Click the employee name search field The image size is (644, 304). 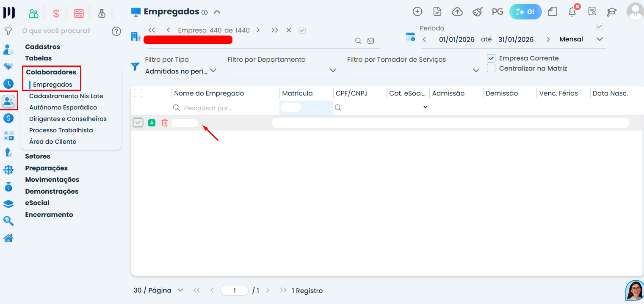(226, 108)
